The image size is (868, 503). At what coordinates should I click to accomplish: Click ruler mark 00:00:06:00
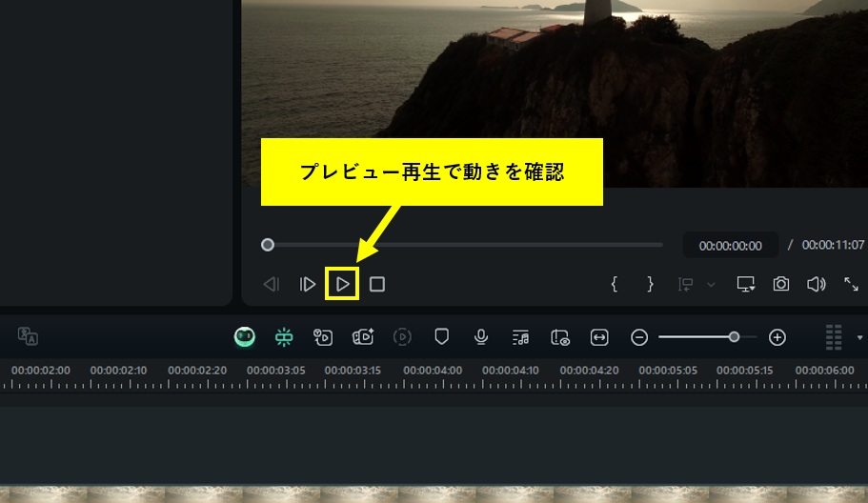click(x=825, y=371)
